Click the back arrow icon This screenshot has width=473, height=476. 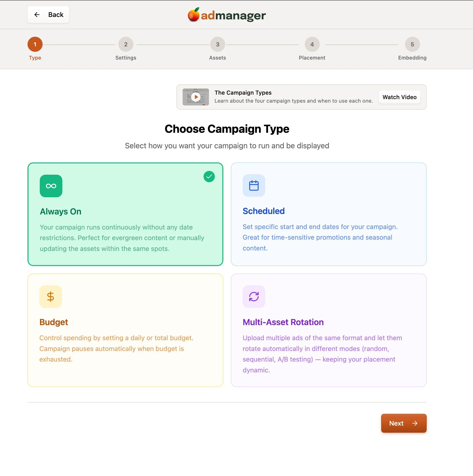(x=37, y=15)
